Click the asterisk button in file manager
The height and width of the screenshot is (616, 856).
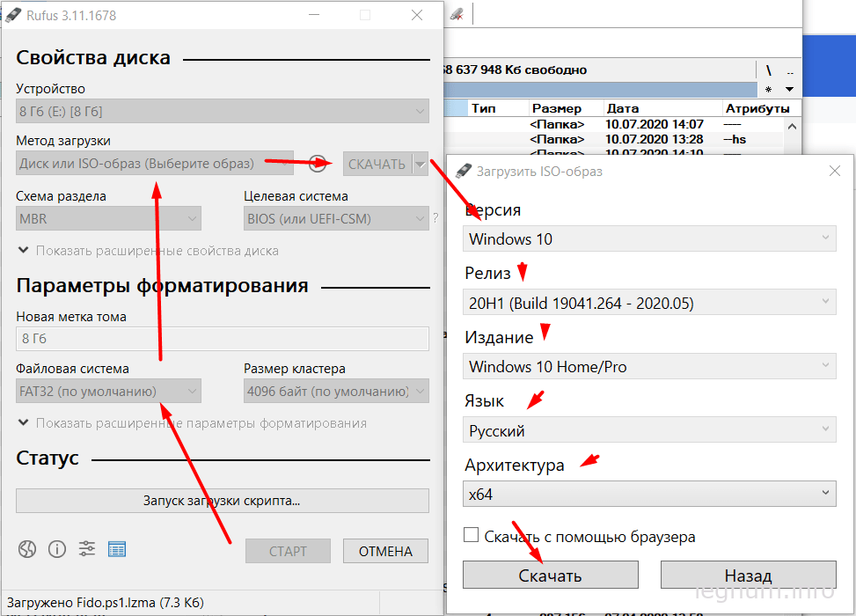(768, 90)
